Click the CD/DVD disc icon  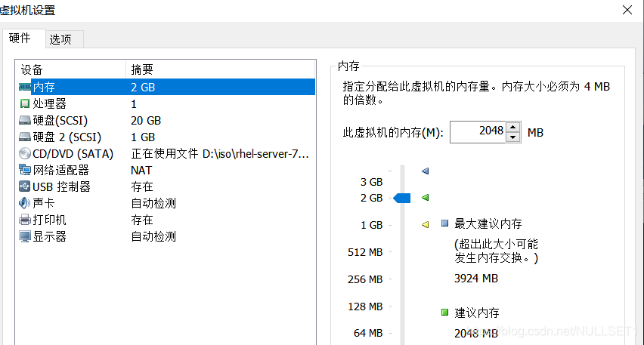[x=25, y=153]
